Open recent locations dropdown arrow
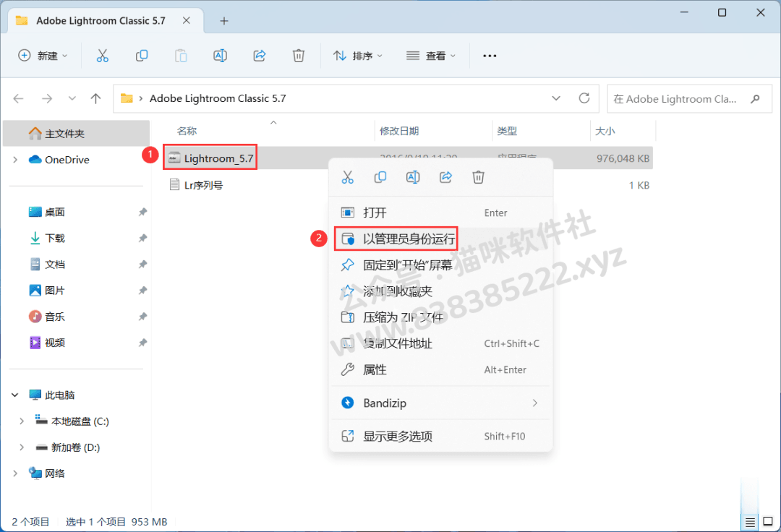This screenshot has height=532, width=781. click(72, 98)
